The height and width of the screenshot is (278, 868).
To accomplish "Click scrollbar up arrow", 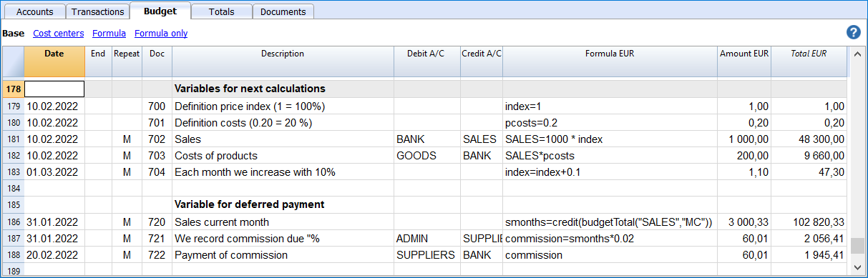I will [x=857, y=54].
